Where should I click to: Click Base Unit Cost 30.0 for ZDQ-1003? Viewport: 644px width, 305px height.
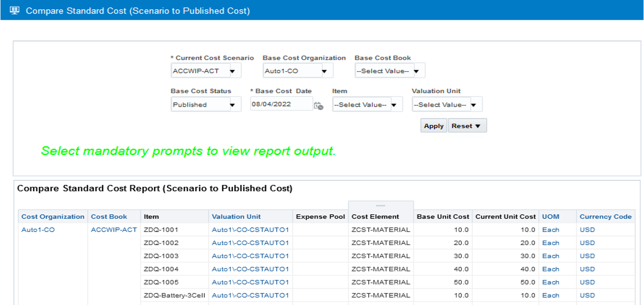pos(462,256)
